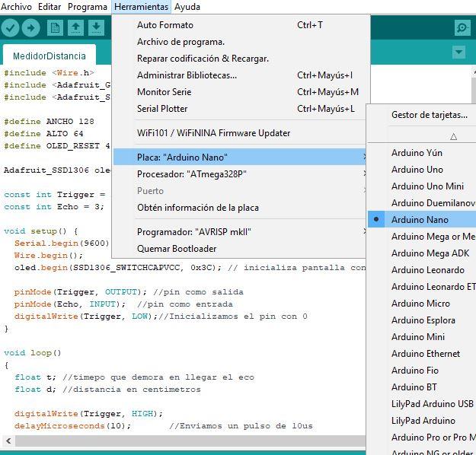Pick Arduino Ethernet from board list
The image size is (476, 455).
click(x=422, y=353)
